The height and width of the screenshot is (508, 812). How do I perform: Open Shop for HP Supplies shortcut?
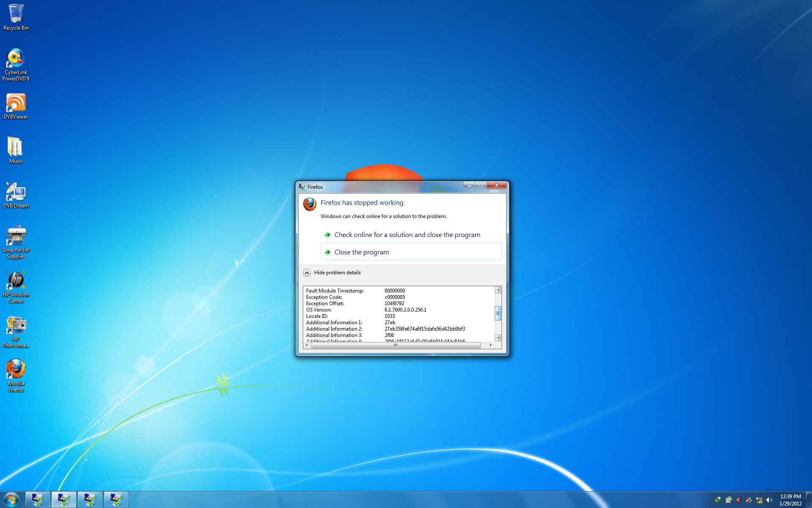coord(16,243)
